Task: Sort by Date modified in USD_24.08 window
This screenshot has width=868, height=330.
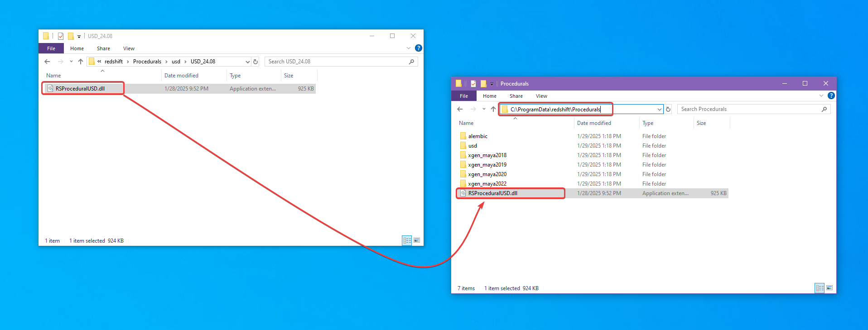Action: coord(181,76)
